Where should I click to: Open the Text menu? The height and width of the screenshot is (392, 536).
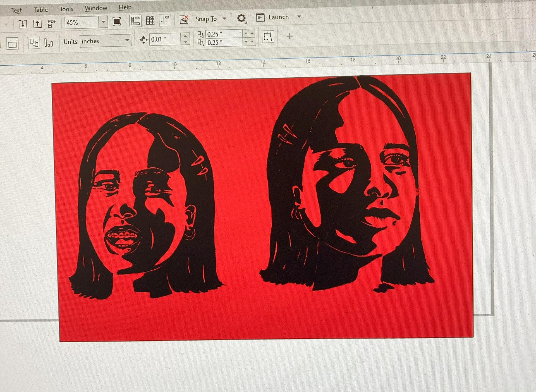tap(16, 11)
